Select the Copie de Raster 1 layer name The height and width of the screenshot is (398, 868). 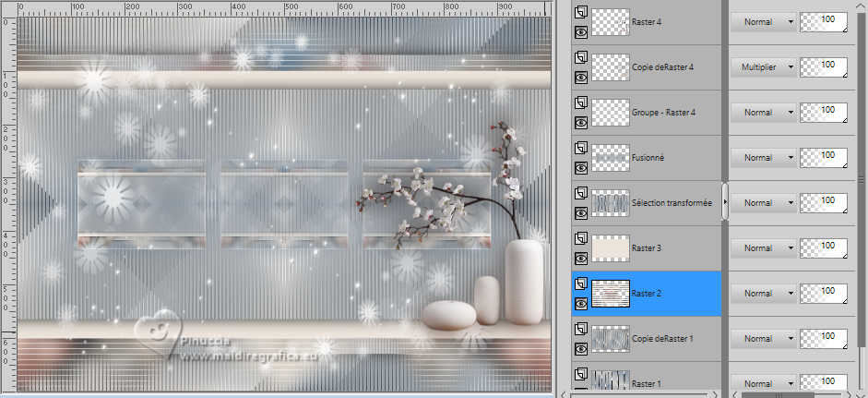(x=662, y=339)
